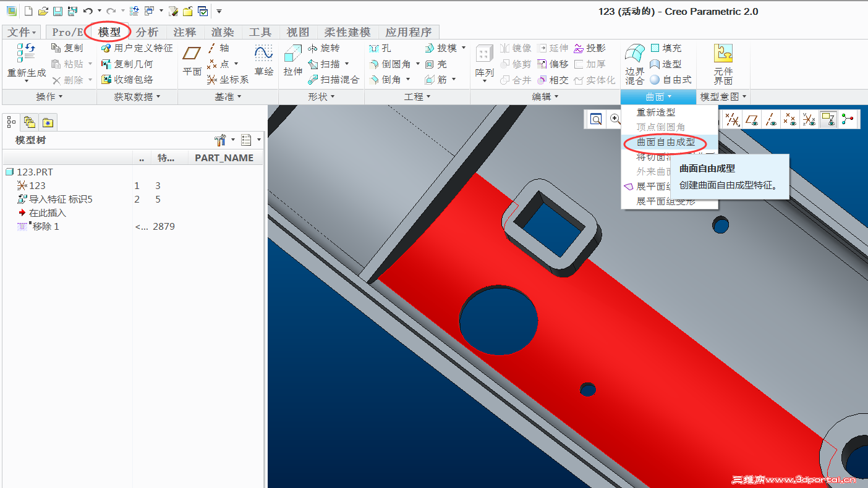This screenshot has width=868, height=488.
Task: Click the Undo arrow icon
Action: tap(88, 11)
